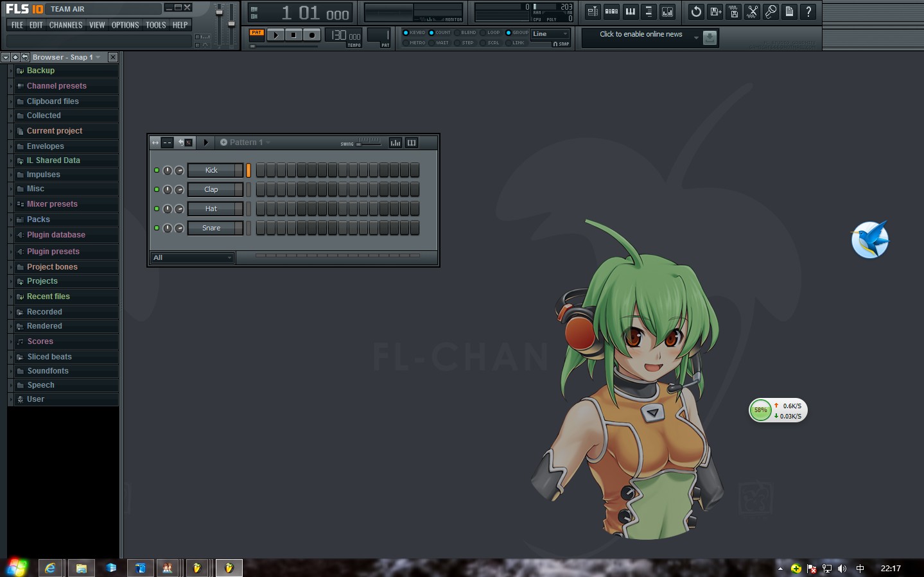Open the OPTIONS menu
The width and height of the screenshot is (924, 577).
[x=125, y=25]
